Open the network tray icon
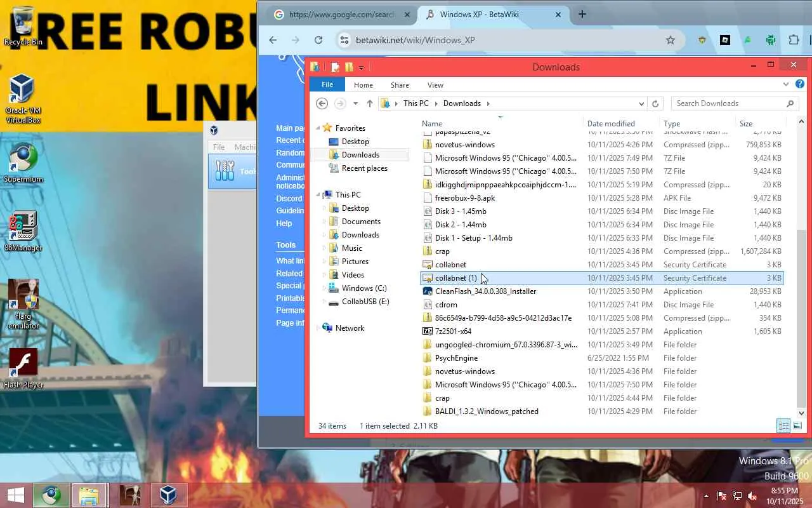Viewport: 812px width, 508px height. point(737,496)
